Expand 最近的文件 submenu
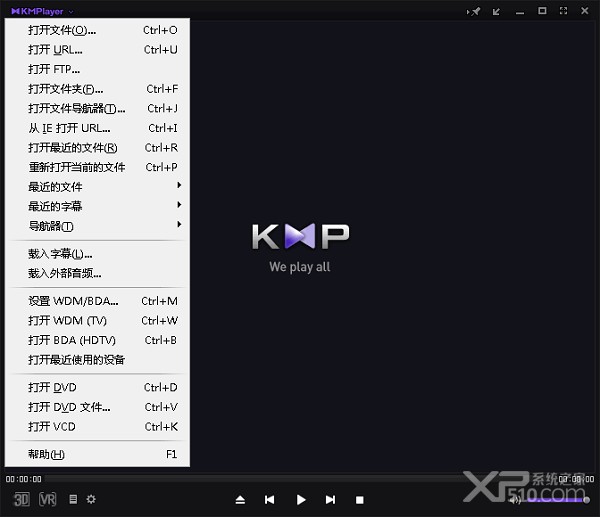 pyautogui.click(x=97, y=187)
